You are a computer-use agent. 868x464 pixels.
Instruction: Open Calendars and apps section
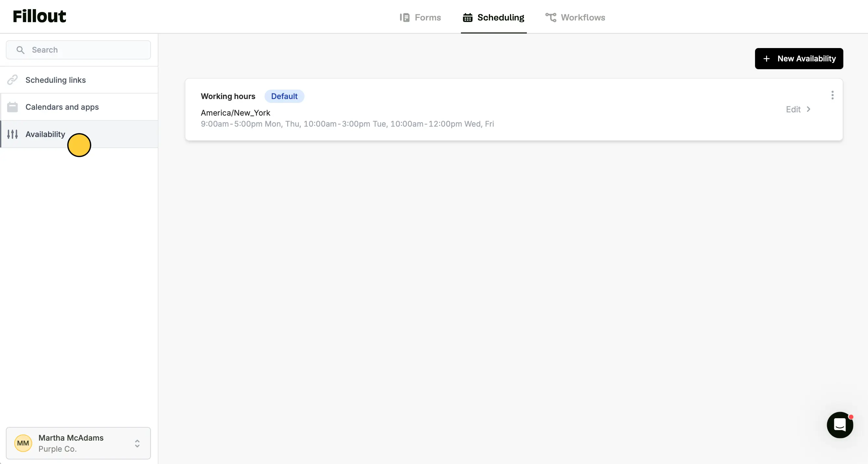point(79,107)
